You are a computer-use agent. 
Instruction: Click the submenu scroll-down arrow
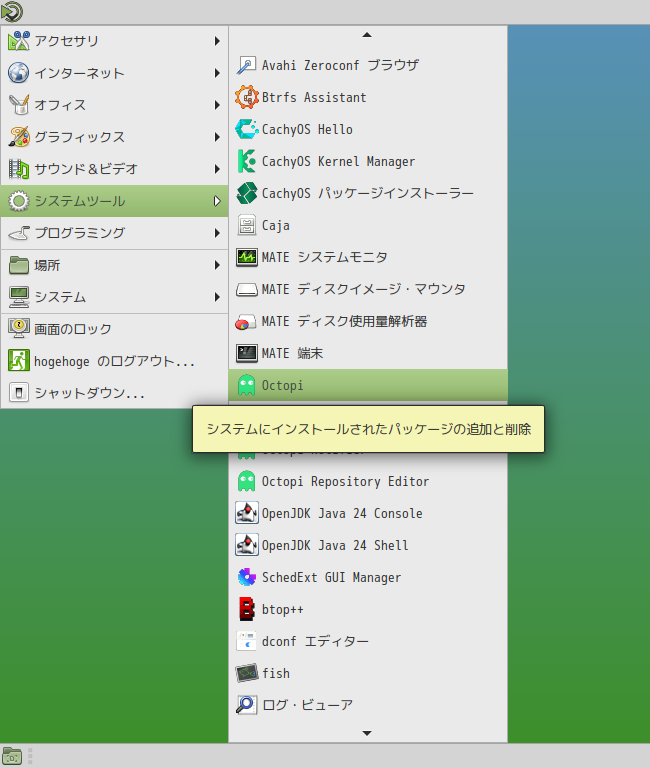367,733
